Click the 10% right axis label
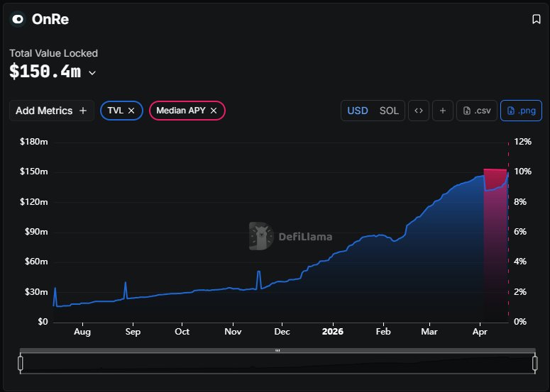 click(522, 172)
